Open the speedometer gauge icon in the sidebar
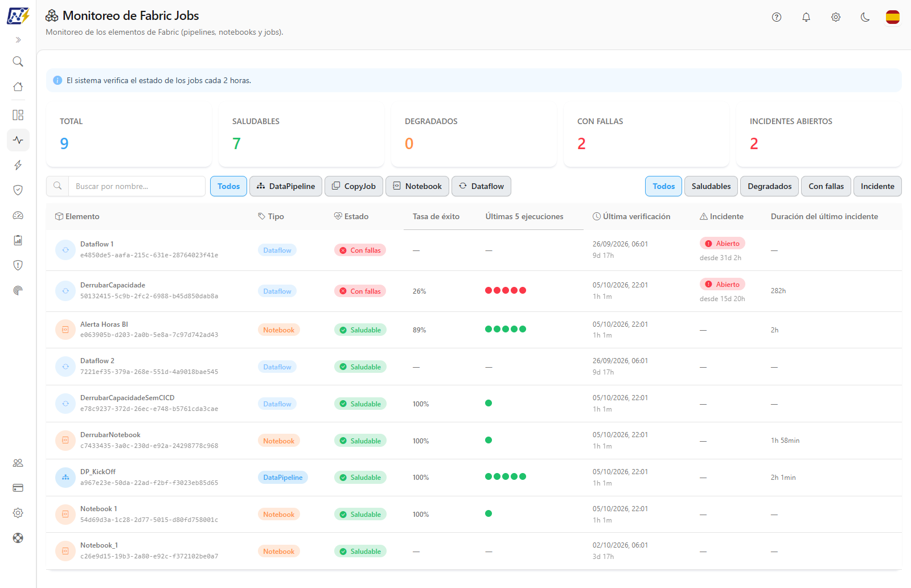Viewport: 911px width, 588px height. (18, 215)
